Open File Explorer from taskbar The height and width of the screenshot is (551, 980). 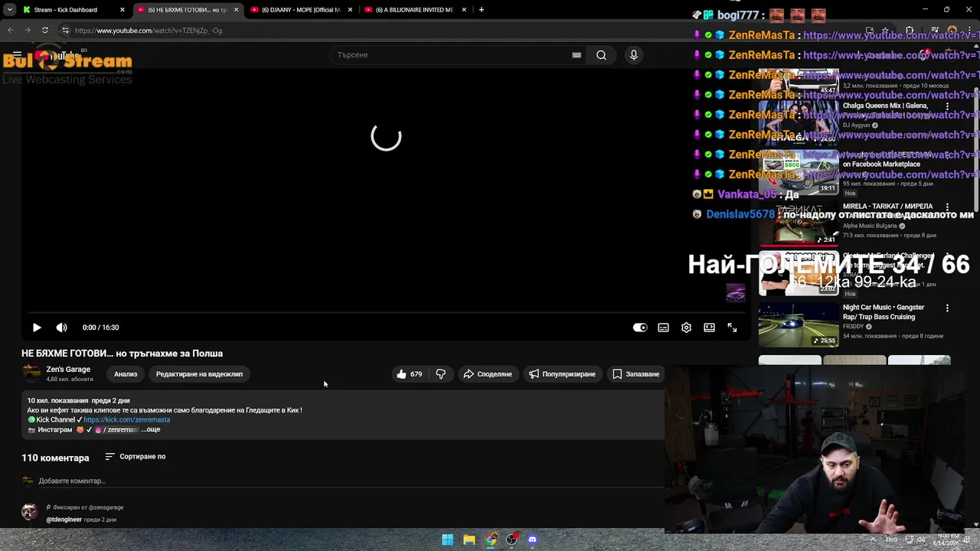[x=469, y=540]
